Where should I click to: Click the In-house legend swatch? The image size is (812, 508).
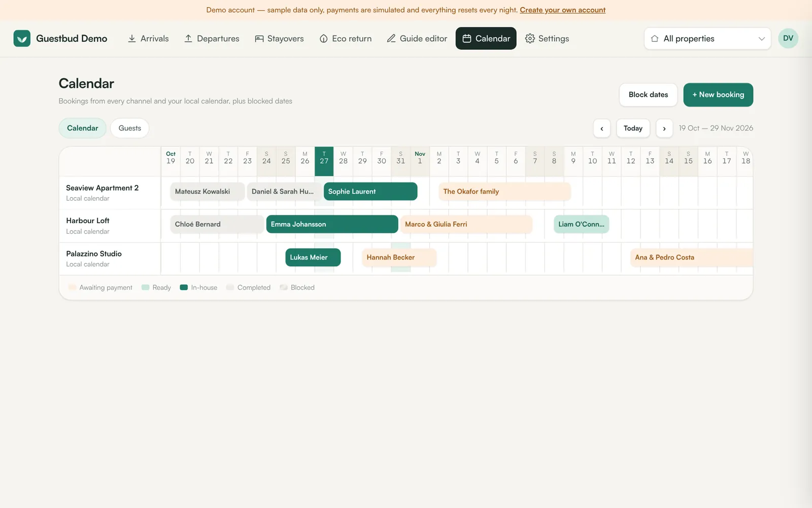[x=184, y=288]
